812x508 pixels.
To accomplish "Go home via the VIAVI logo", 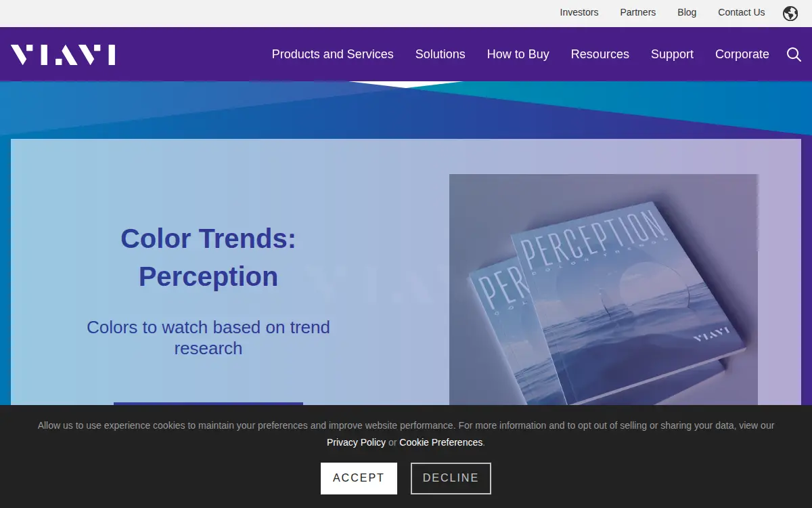I will 63,54.
